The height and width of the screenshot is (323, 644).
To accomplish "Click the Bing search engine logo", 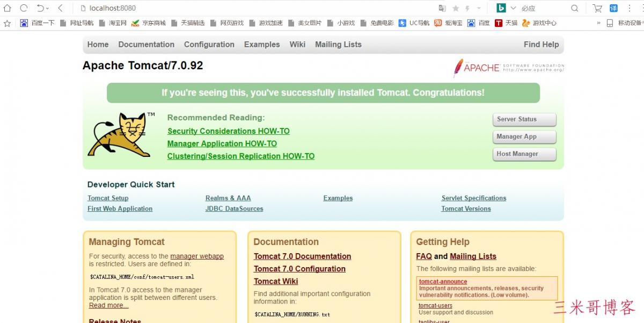I will (501, 8).
